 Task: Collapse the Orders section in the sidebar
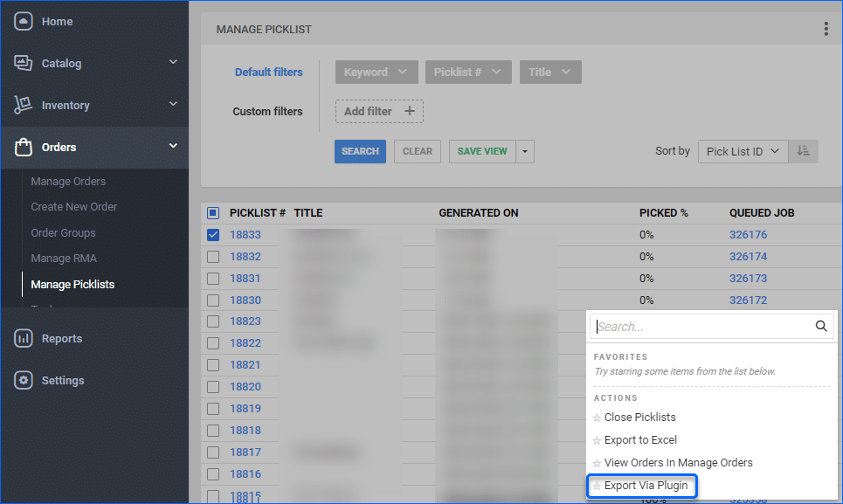(x=172, y=148)
